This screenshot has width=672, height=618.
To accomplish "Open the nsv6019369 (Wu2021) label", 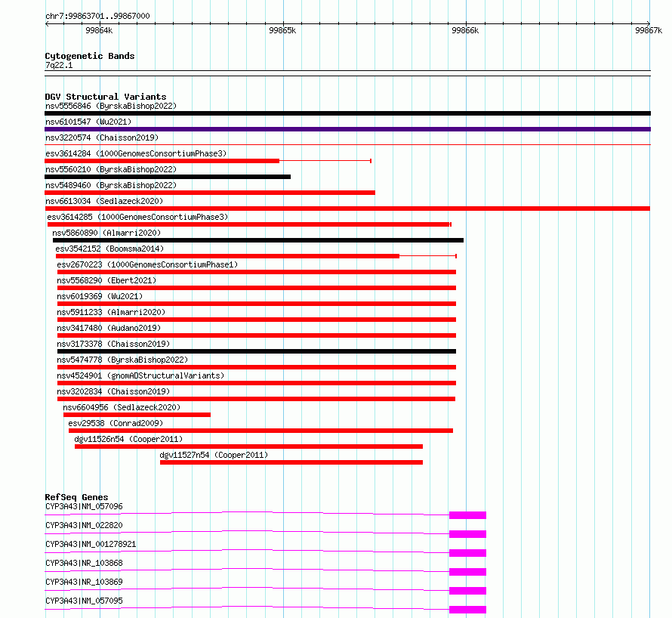I will (x=100, y=296).
